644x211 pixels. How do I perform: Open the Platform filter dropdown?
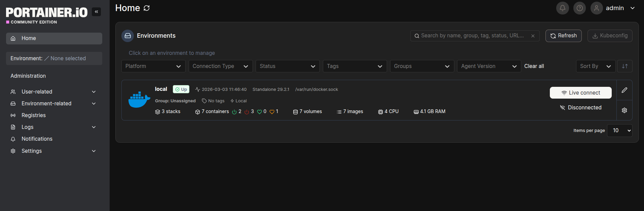click(x=153, y=66)
